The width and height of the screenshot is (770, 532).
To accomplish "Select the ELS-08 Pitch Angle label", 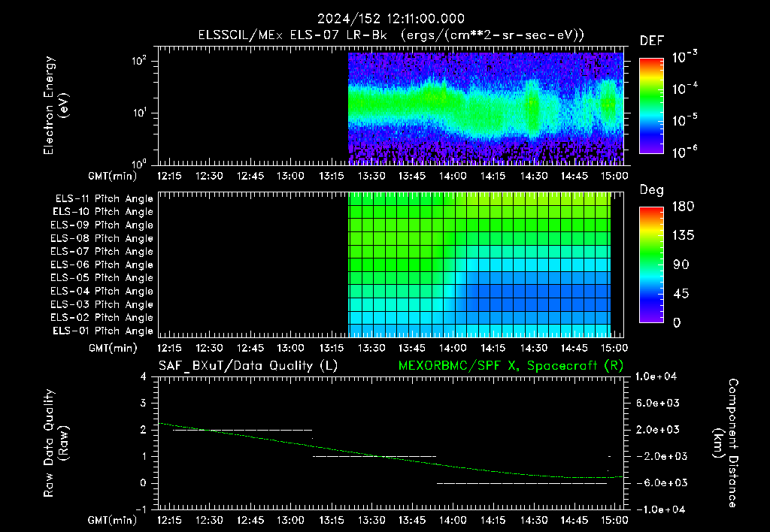I will coord(102,238).
